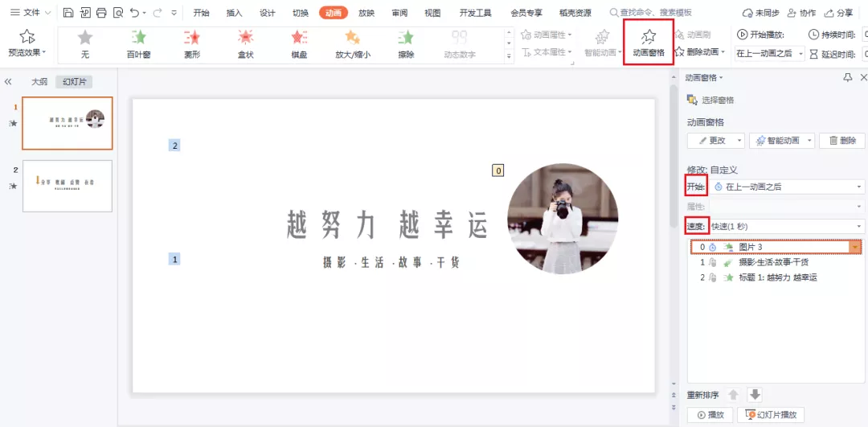Open the 删除动画 dropdown
This screenshot has height=427, width=868.
click(x=700, y=52)
